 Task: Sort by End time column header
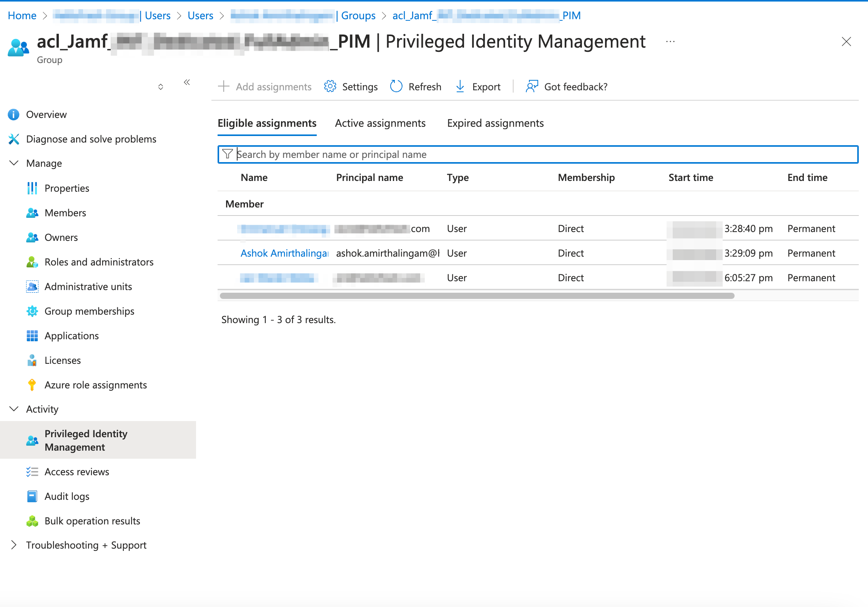[807, 177]
